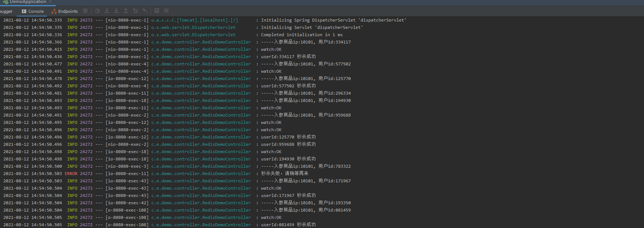The image size is (644, 228).
Task: Click the Trace Current Stream Chain icon
Action: pos(166,11)
